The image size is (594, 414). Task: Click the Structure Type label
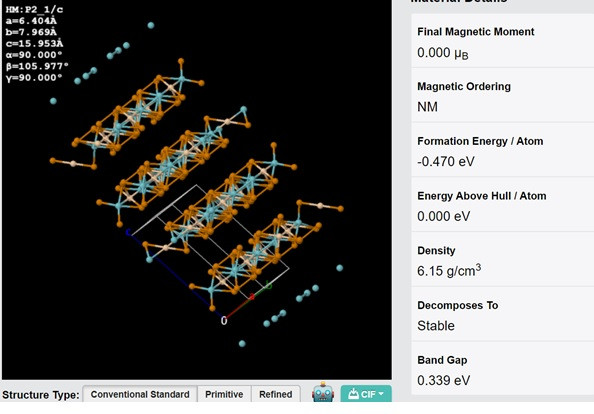pyautogui.click(x=41, y=395)
